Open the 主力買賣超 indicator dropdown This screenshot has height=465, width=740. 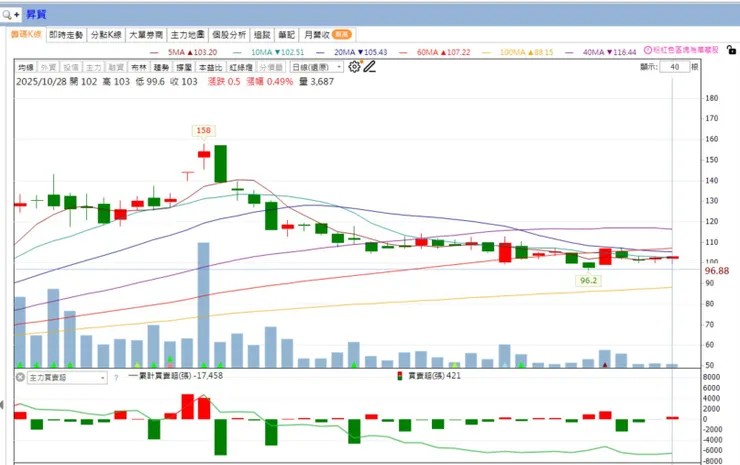point(67,378)
